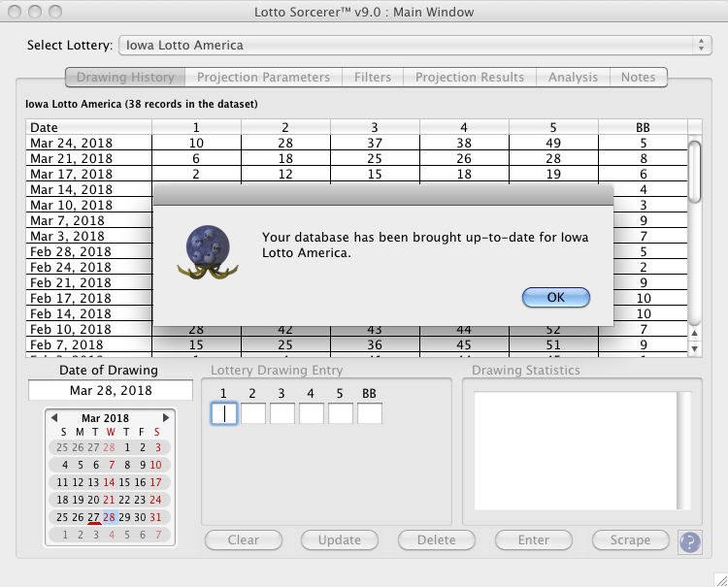Select the Mar 14, 2018 date cell
This screenshot has height=587, width=728.
click(x=88, y=189)
